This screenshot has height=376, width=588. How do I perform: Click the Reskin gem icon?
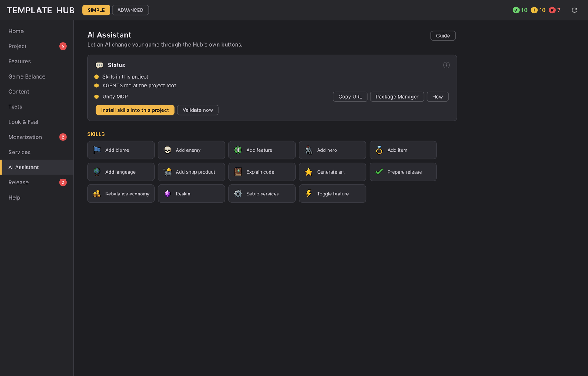point(168,194)
